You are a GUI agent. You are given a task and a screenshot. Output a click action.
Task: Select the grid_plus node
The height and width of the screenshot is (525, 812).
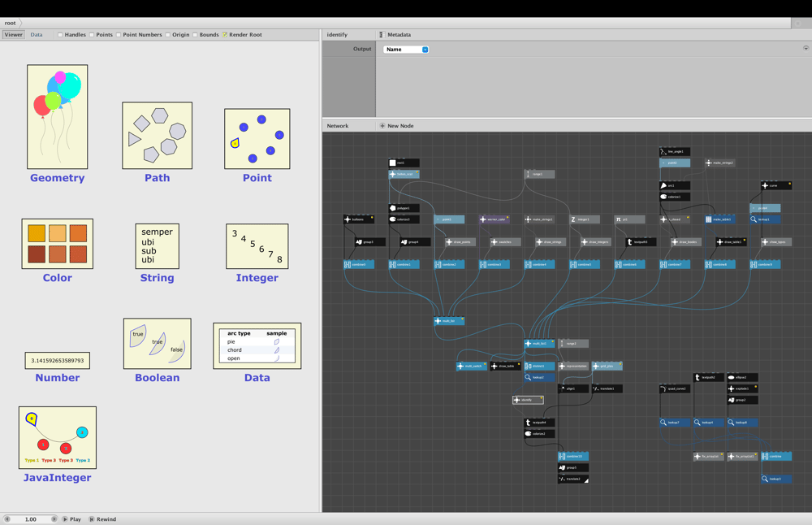click(x=607, y=366)
